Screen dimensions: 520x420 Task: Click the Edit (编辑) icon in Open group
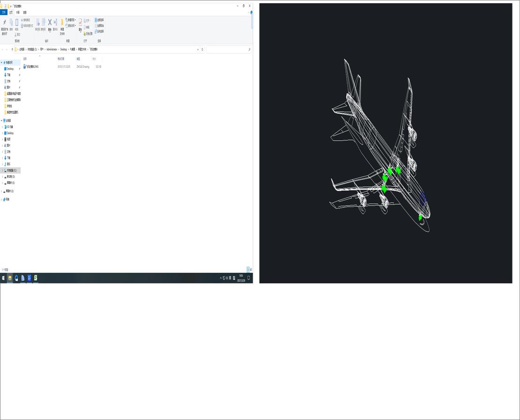[85, 28]
